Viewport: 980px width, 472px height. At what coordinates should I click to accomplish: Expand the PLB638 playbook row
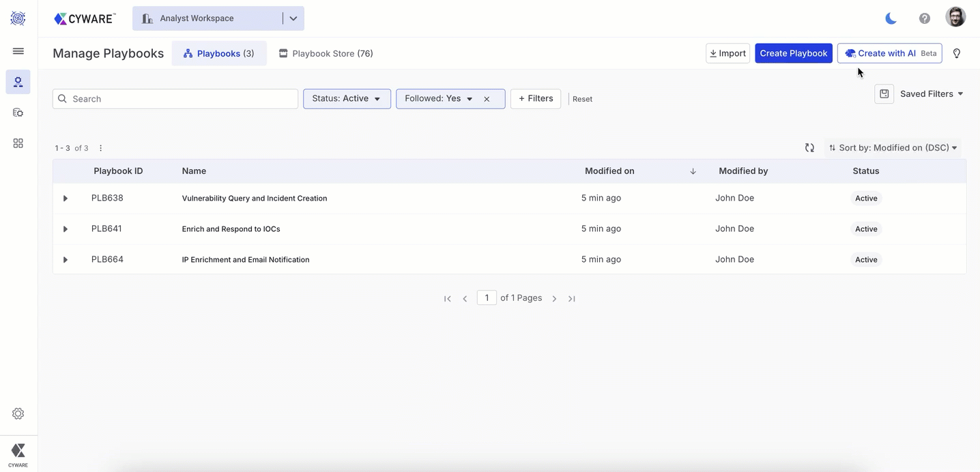click(66, 198)
